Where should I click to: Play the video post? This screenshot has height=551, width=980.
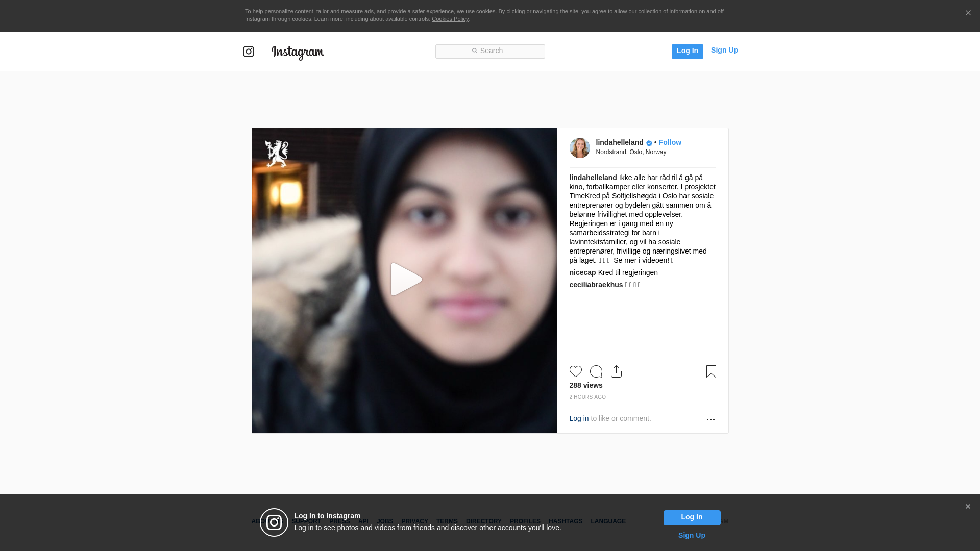(x=406, y=280)
